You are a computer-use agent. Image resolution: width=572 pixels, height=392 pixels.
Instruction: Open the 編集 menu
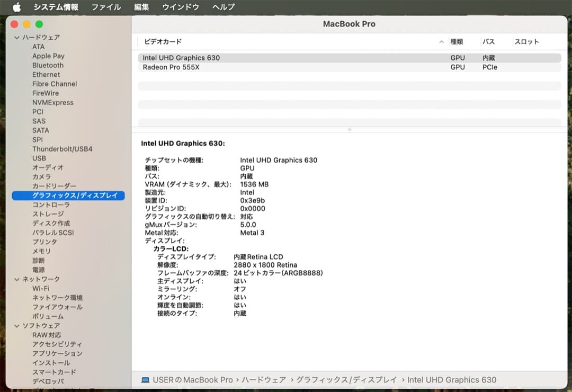(141, 7)
